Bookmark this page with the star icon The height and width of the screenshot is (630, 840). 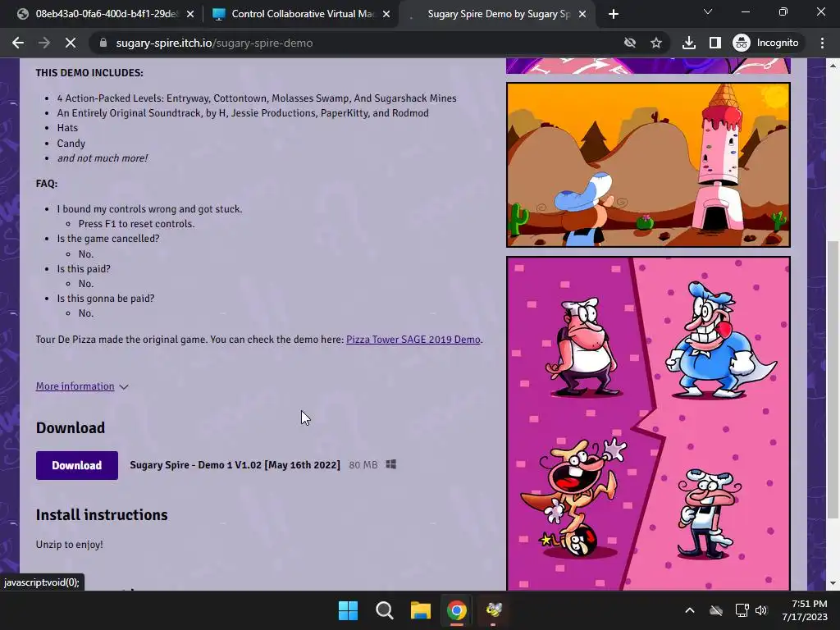coord(656,43)
